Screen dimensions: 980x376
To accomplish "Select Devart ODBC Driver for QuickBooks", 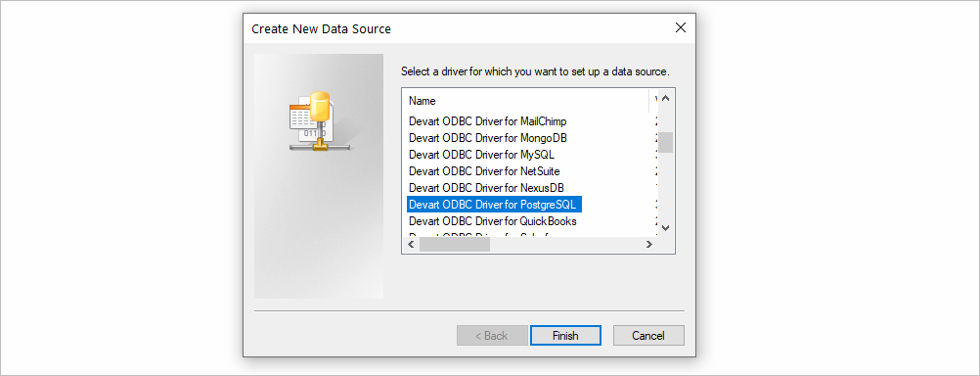I will [493, 221].
